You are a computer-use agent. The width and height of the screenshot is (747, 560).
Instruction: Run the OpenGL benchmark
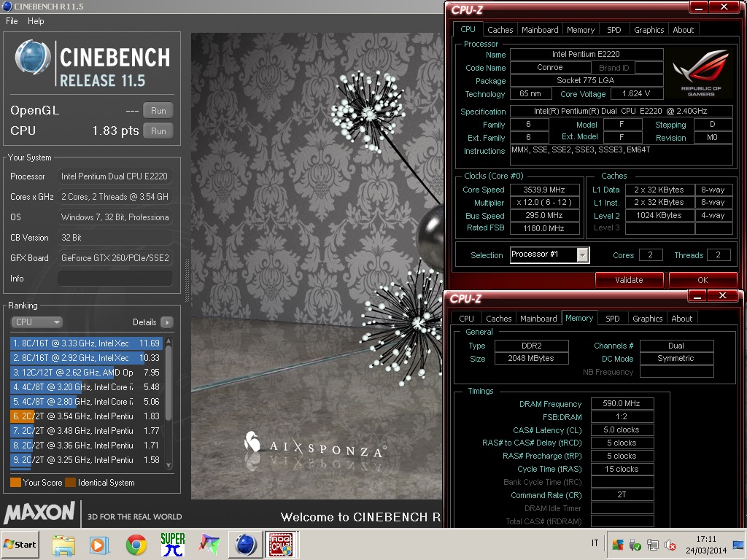[158, 111]
